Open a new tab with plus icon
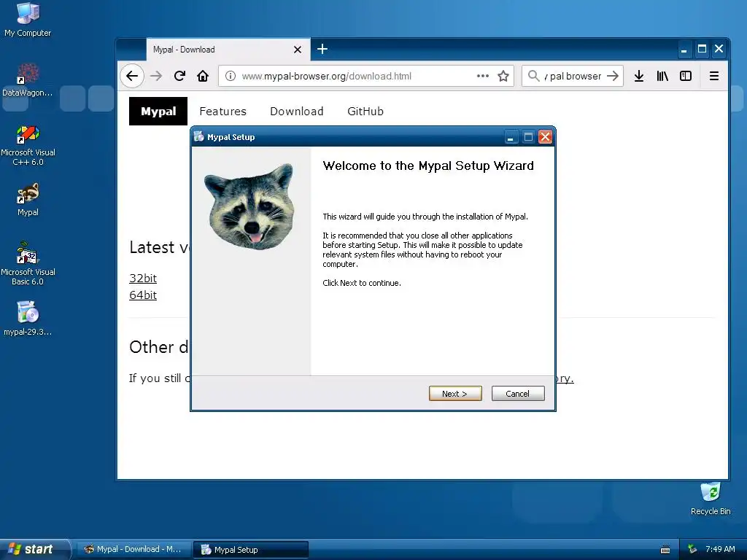 322,49
